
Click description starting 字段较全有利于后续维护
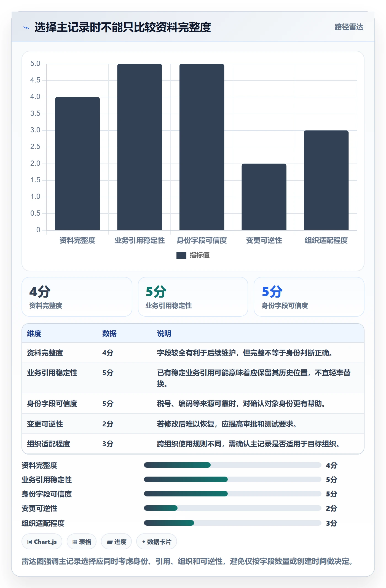245,353
